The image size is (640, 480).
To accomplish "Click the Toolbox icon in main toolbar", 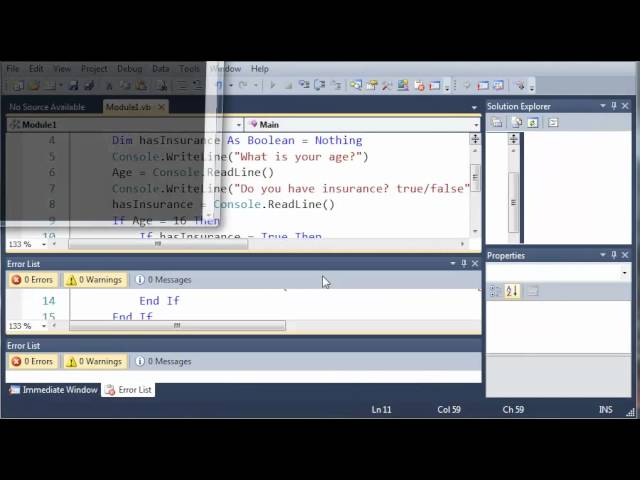I will (x=387, y=85).
